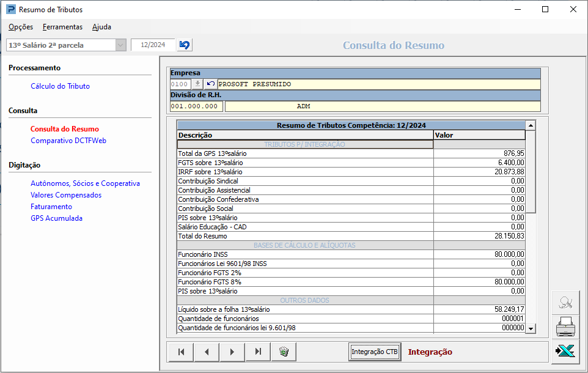The width and height of the screenshot is (588, 373).
Task: Select the Contribuição Confederativa row
Action: click(x=351, y=199)
